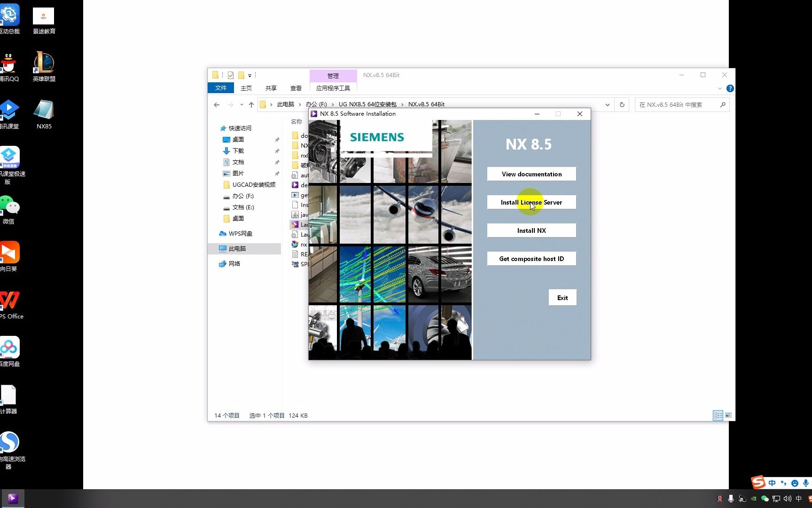Switch to the 共享 ribbon tab
812x508 pixels.
[271, 88]
